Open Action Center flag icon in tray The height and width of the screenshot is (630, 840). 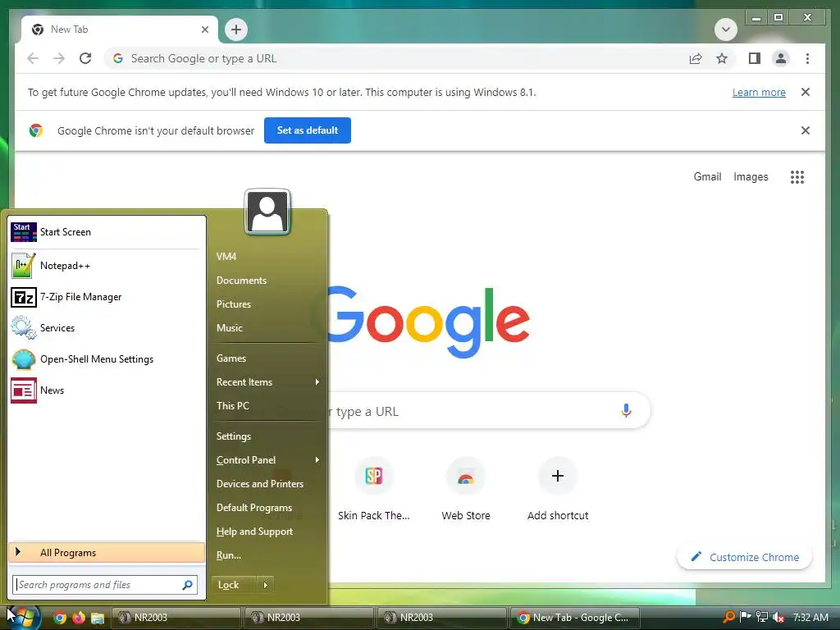point(745,617)
